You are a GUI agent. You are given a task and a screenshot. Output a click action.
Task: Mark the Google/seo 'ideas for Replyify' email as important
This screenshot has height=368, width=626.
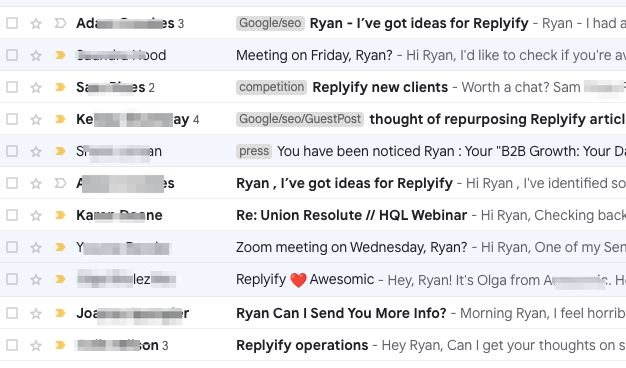coord(60,23)
